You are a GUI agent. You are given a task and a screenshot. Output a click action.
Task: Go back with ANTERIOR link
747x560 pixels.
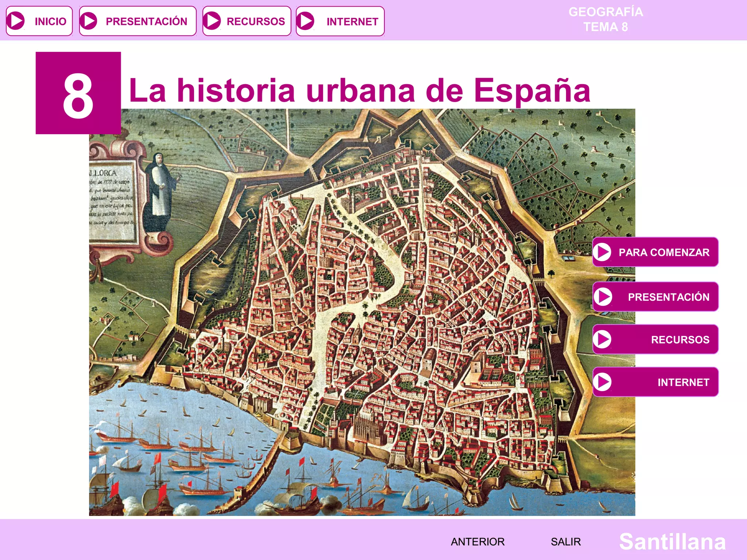tap(477, 541)
